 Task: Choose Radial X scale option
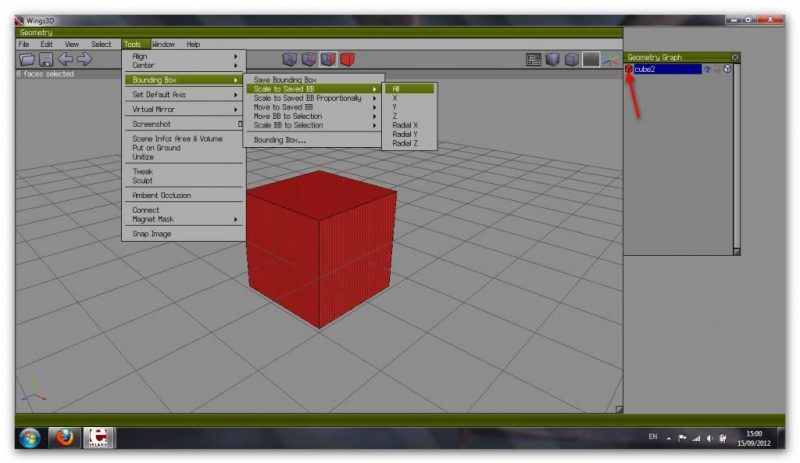[x=405, y=125]
